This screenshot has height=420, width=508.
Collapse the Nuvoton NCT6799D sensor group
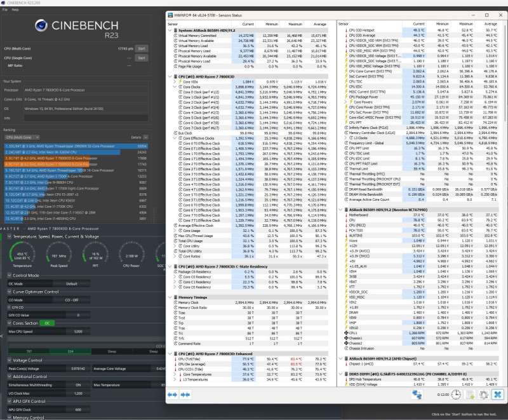[340, 210]
